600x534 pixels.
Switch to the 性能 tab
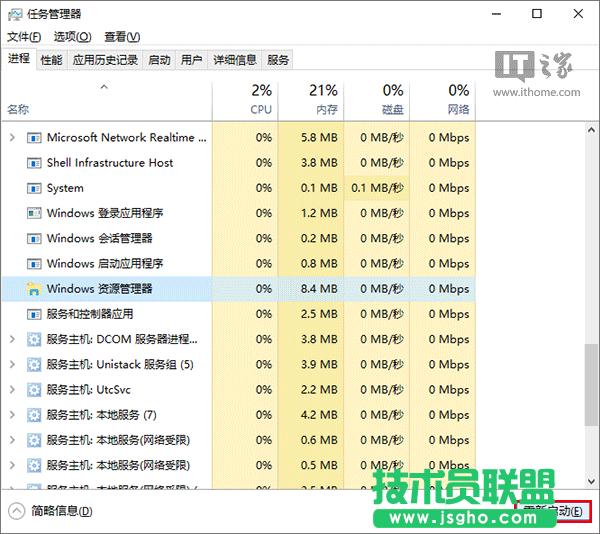(51, 60)
